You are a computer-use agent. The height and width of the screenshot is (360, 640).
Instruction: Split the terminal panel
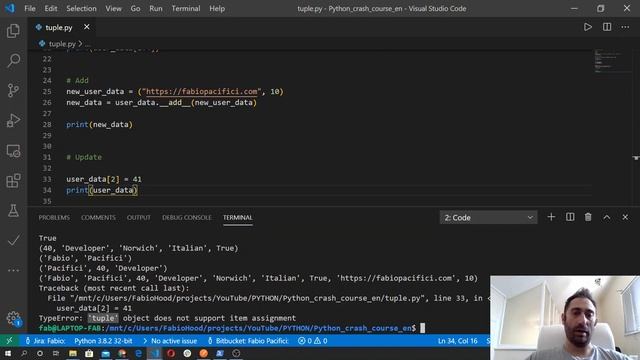[x=570, y=217]
